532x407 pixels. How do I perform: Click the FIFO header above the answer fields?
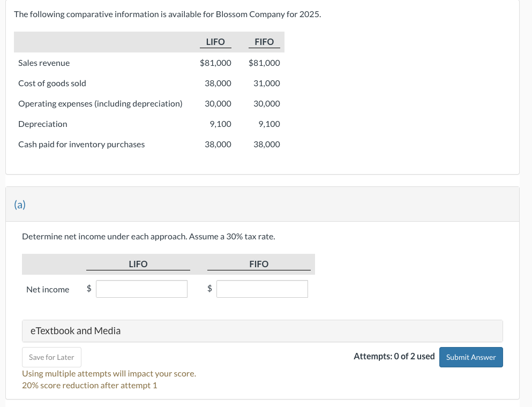pyautogui.click(x=259, y=264)
